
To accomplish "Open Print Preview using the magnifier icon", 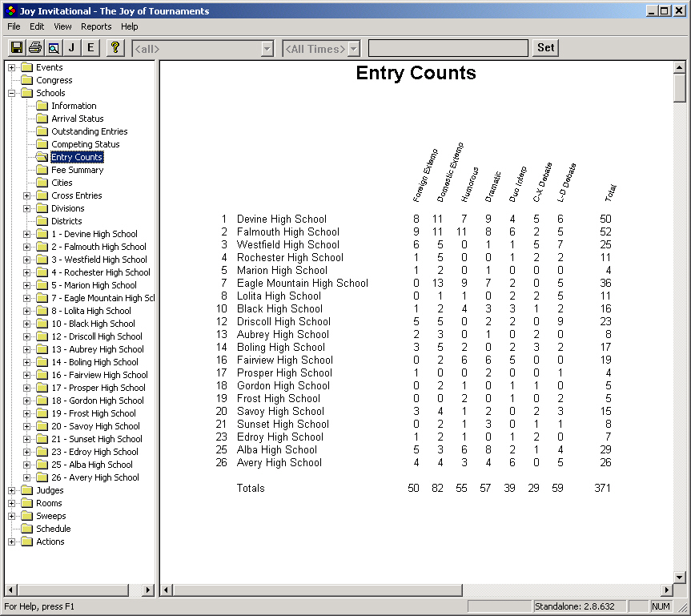I will pyautogui.click(x=53, y=47).
